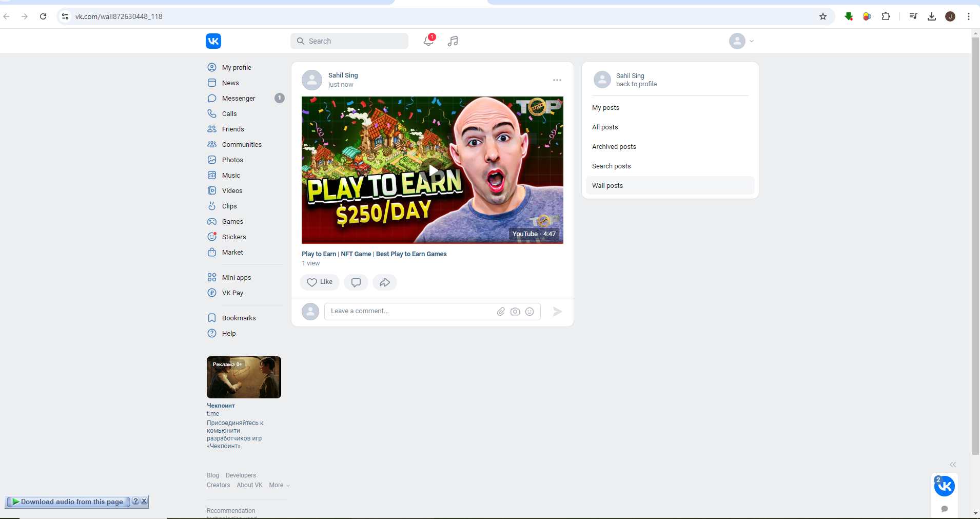Expand the More footer dropdown

click(x=280, y=485)
